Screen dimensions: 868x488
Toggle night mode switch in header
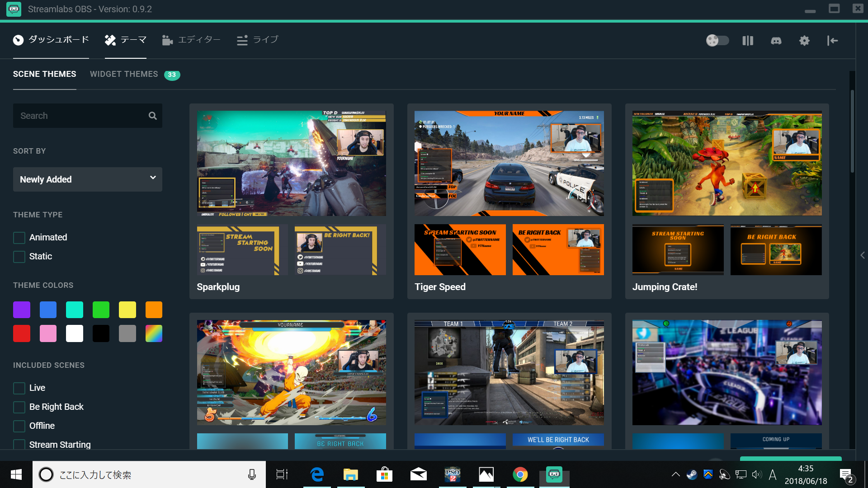point(717,41)
